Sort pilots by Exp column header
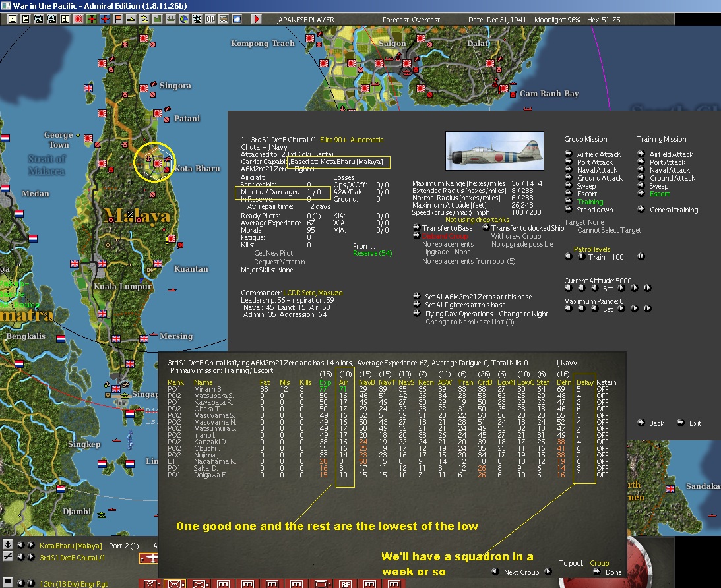The height and width of the screenshot is (588, 721). coord(325,382)
